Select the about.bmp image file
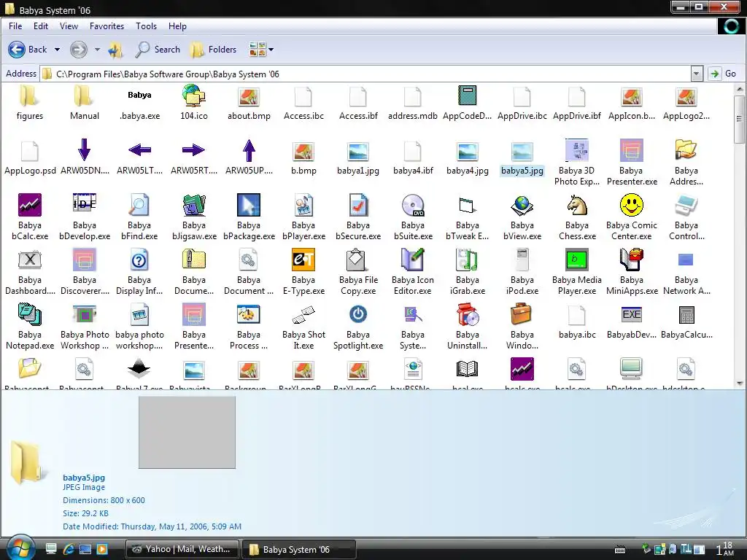Image resolution: width=747 pixels, height=560 pixels. click(x=249, y=97)
